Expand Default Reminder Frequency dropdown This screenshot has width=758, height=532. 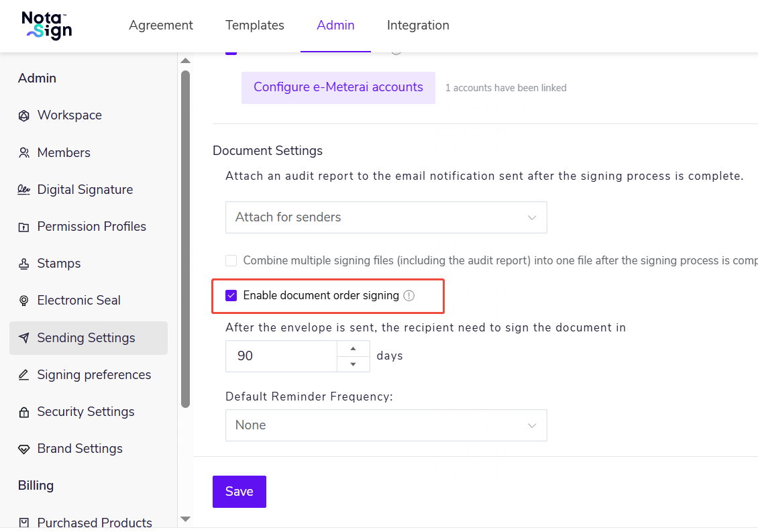point(386,425)
